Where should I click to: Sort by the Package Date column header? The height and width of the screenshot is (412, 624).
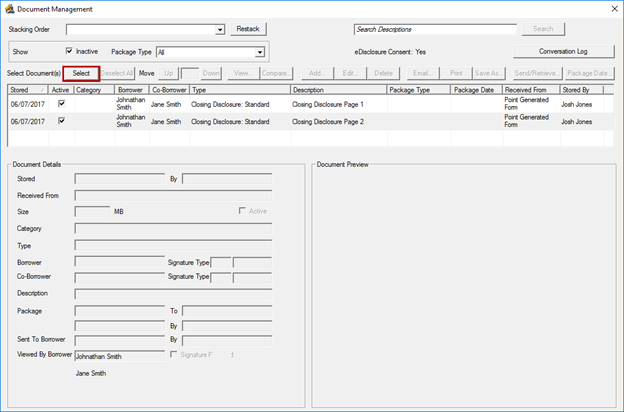[x=476, y=90]
